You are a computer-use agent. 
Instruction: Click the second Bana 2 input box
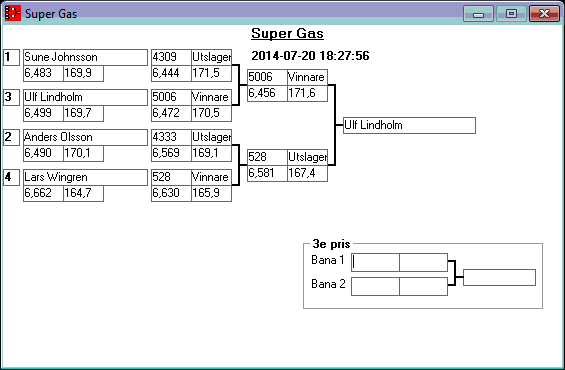423,286
